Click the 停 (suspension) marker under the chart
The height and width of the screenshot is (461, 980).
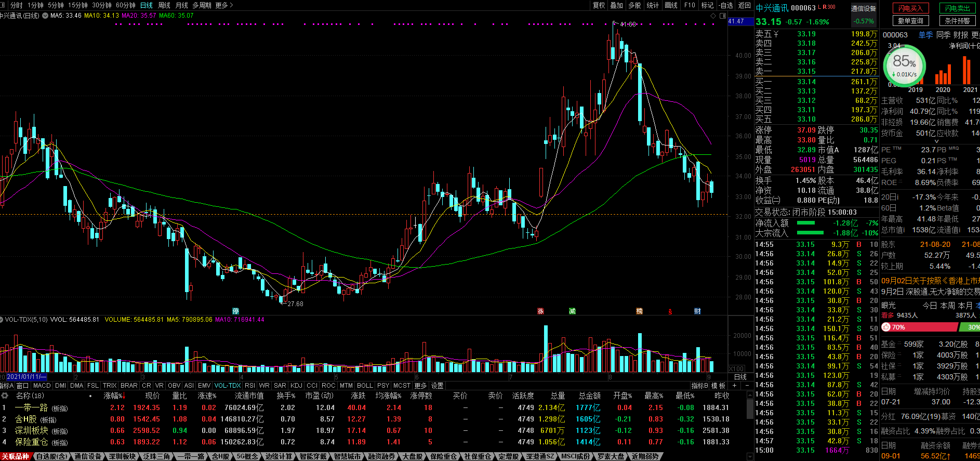235,311
